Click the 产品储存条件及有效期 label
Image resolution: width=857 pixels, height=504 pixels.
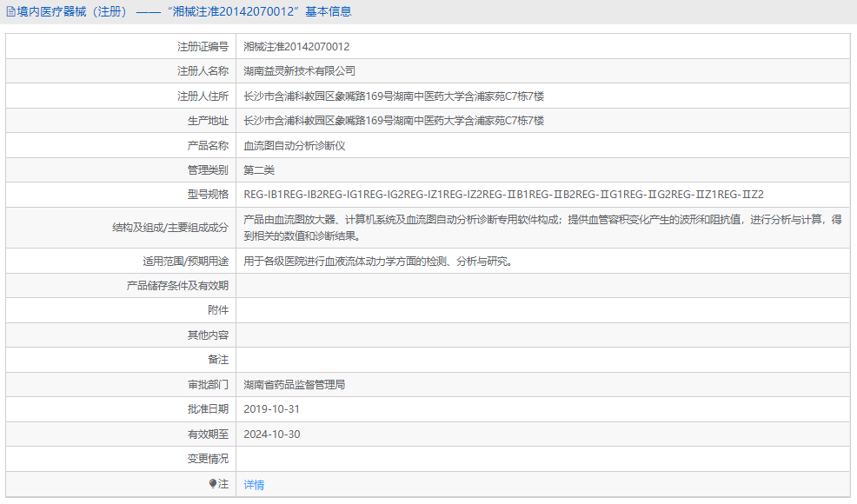pyautogui.click(x=177, y=286)
